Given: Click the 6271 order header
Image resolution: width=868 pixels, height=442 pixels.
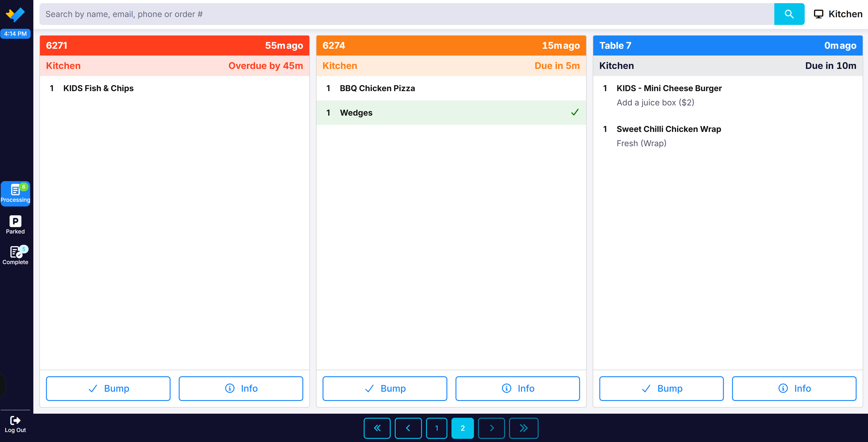Looking at the screenshot, I should tap(174, 45).
